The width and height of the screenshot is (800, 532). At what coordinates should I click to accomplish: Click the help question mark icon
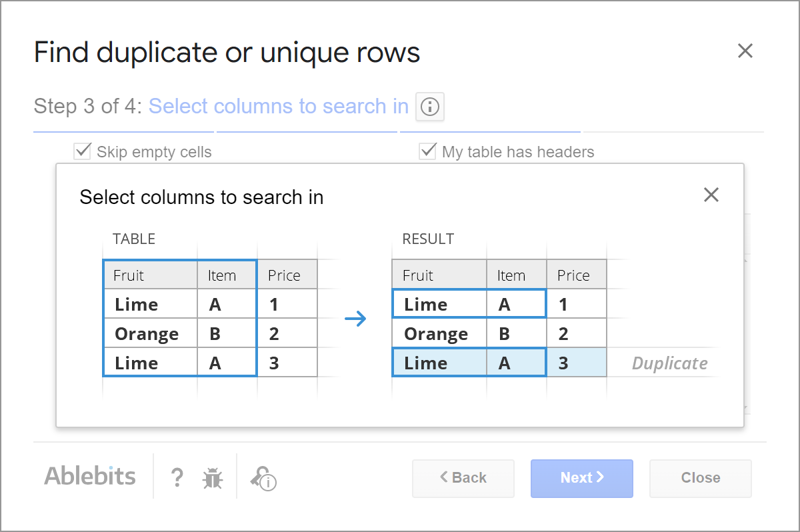pos(177,478)
